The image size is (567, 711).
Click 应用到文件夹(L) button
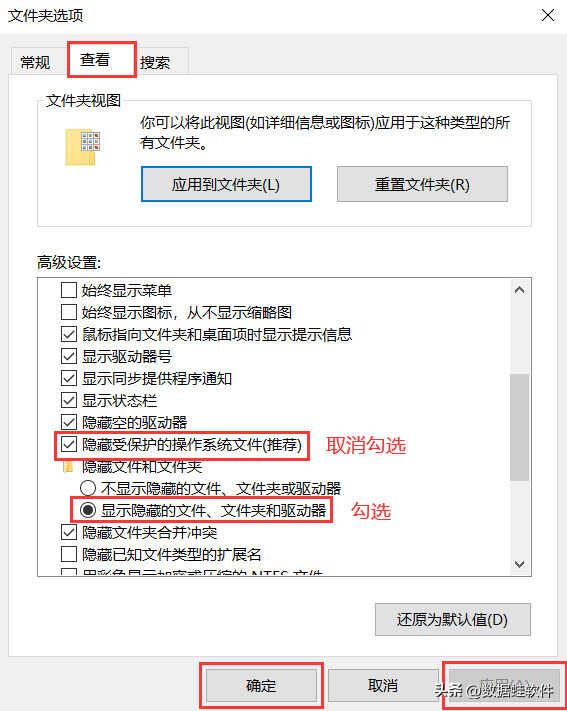226,184
